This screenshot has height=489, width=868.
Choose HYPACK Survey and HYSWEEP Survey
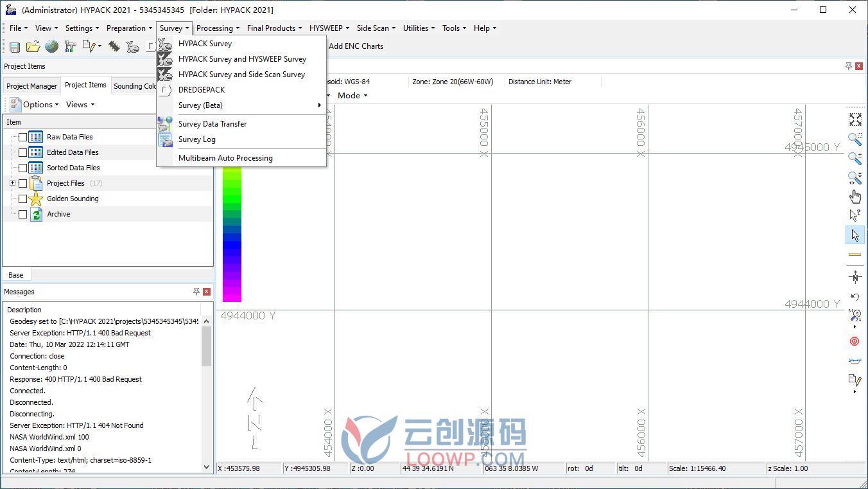[x=241, y=59]
